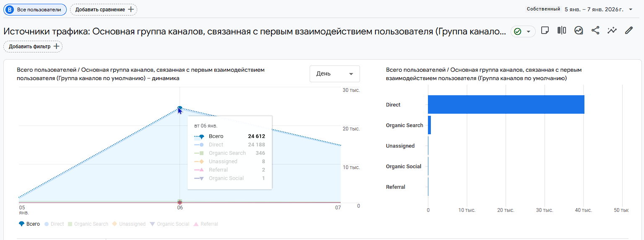
Task: Click the blue 'B' segment badge
Action: 10,9
